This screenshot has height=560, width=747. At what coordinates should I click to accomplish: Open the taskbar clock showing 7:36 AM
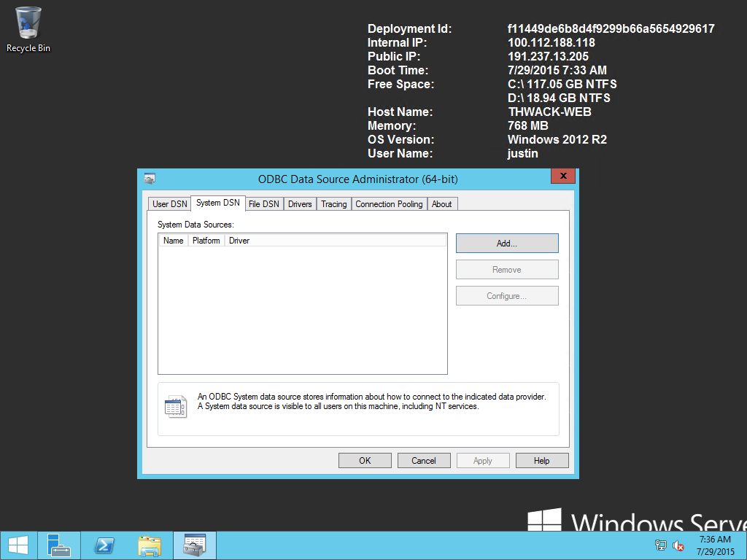715,545
